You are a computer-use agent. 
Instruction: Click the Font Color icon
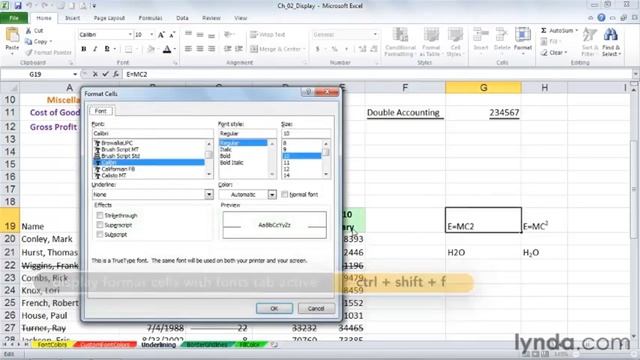coord(167,49)
